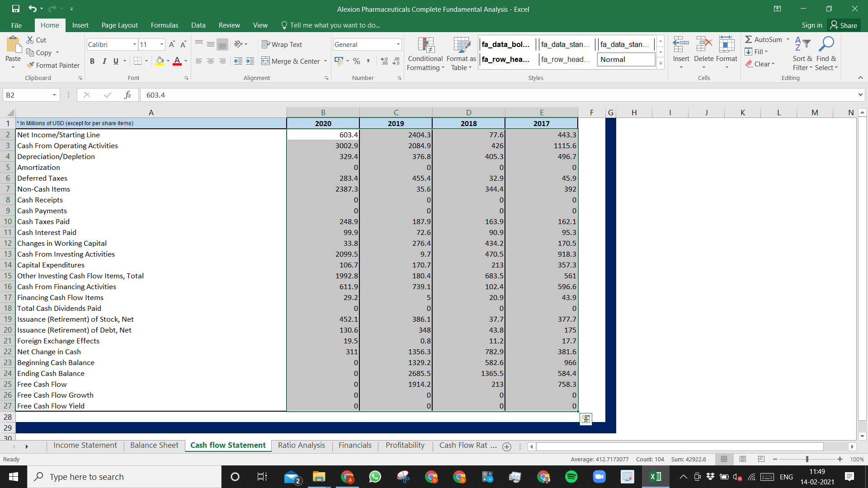Align text to the left
Viewport: 868px width, 488px height.
click(199, 61)
